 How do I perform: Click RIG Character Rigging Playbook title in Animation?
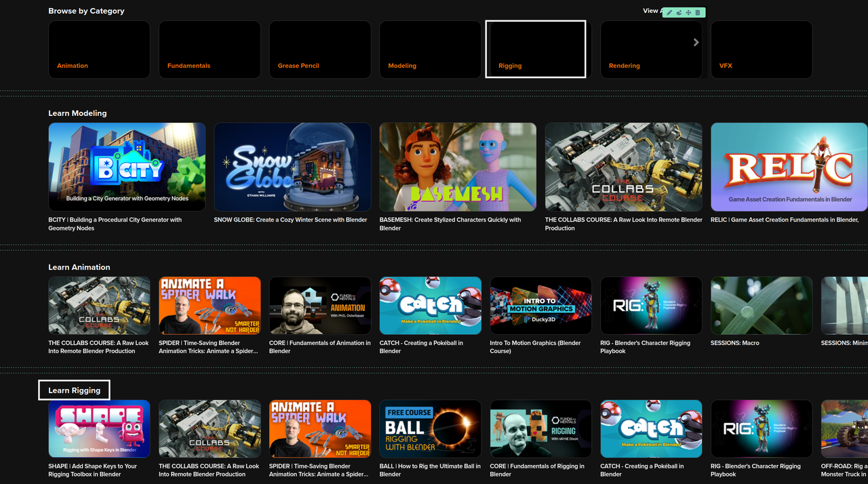(x=645, y=347)
